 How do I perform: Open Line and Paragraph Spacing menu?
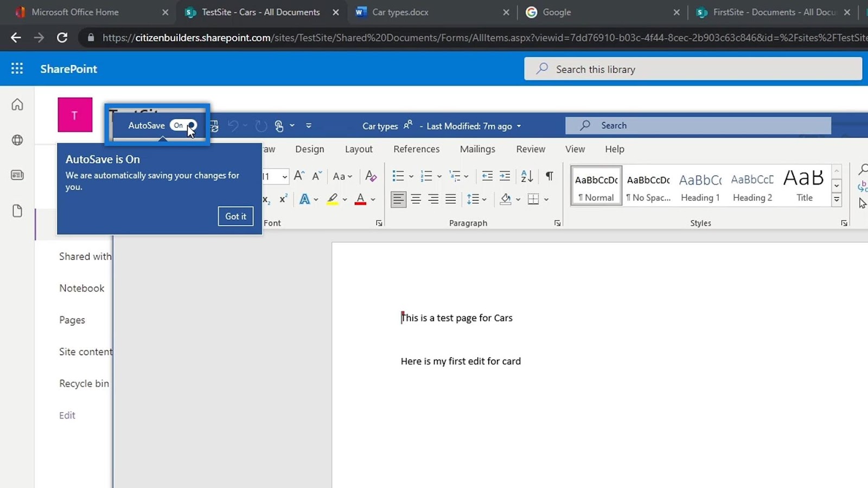[477, 199]
